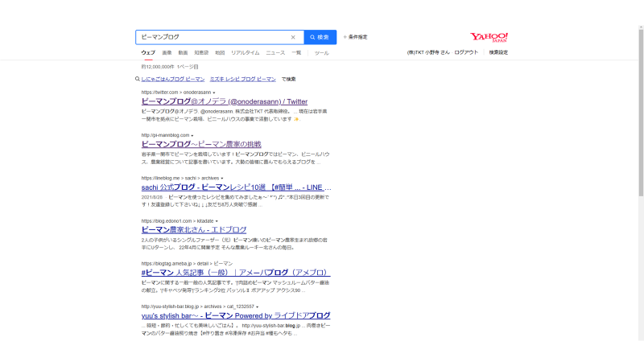The image size is (644, 362).
Task: Select the リアルタイム realtime tab
Action: pos(245,52)
